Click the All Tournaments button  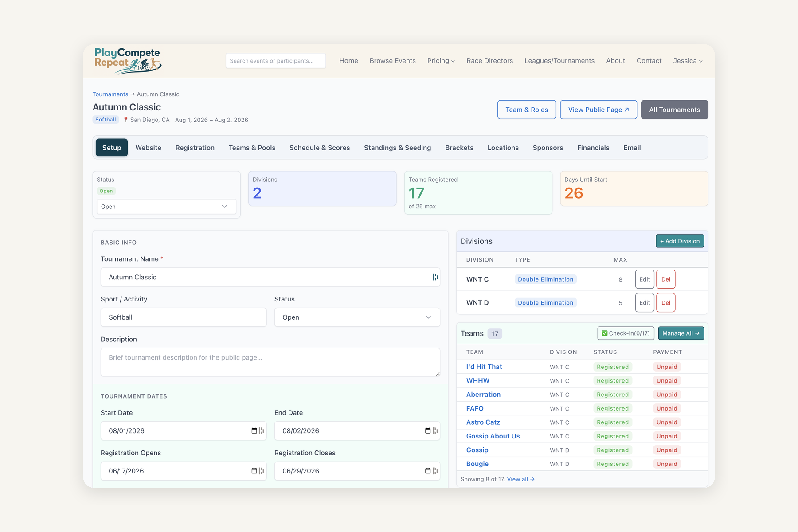coord(675,110)
